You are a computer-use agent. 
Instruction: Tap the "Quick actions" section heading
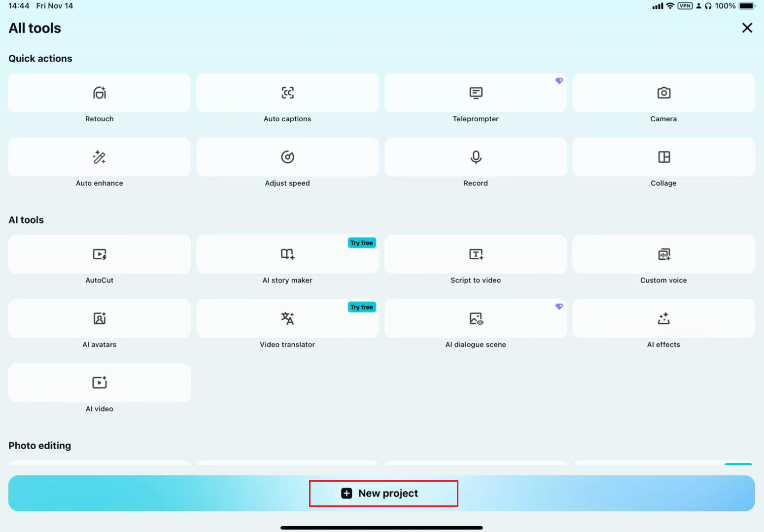coord(40,58)
